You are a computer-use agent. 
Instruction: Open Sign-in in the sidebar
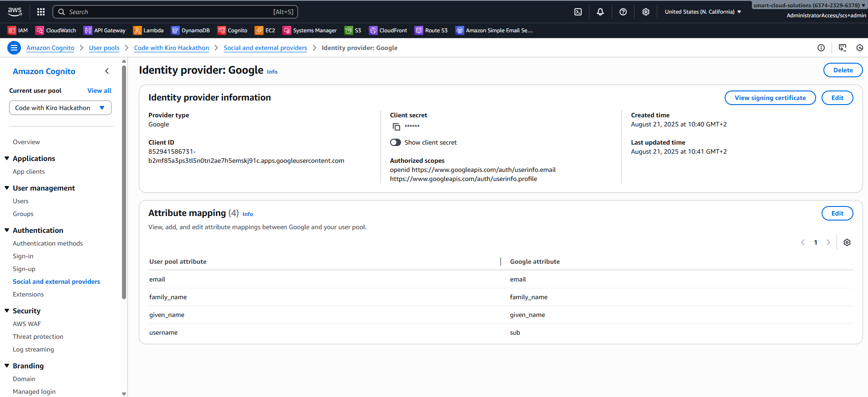click(x=23, y=256)
